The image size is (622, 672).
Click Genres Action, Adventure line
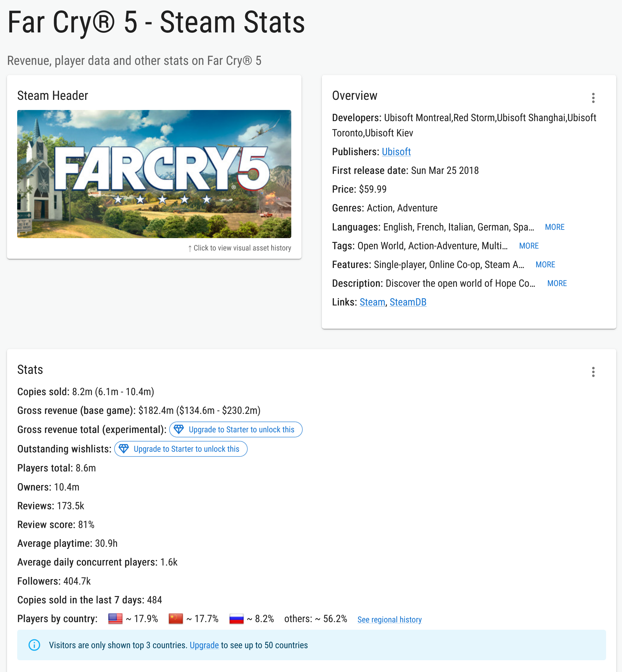click(385, 208)
